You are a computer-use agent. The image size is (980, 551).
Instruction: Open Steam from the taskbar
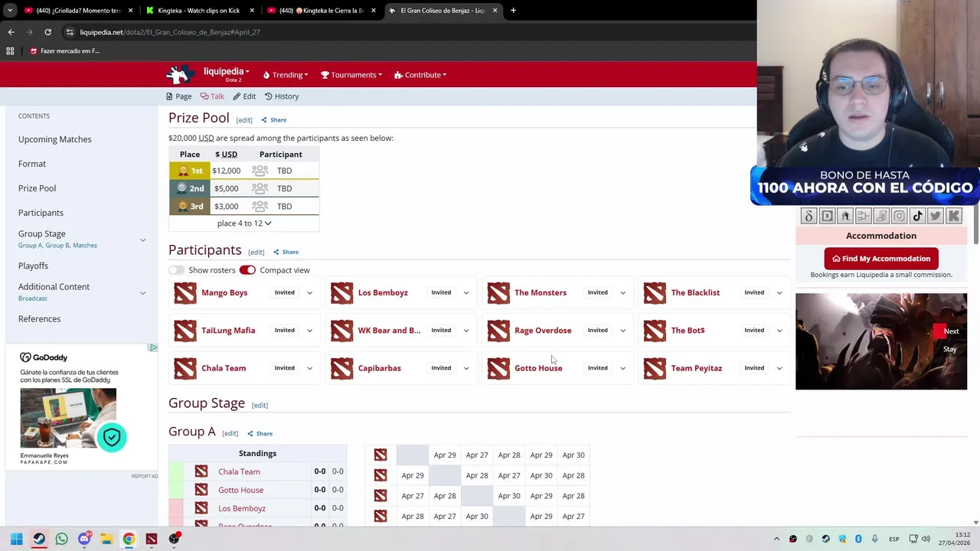(x=39, y=539)
